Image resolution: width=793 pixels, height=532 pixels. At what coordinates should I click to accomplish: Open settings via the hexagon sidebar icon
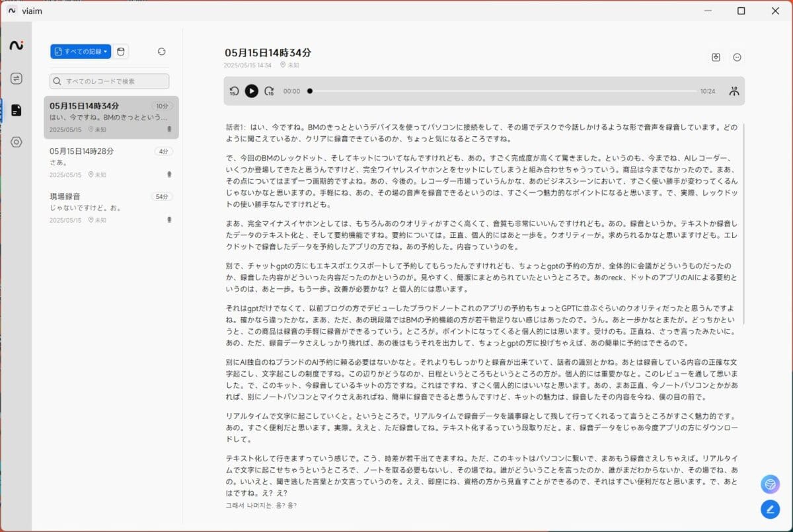(16, 142)
